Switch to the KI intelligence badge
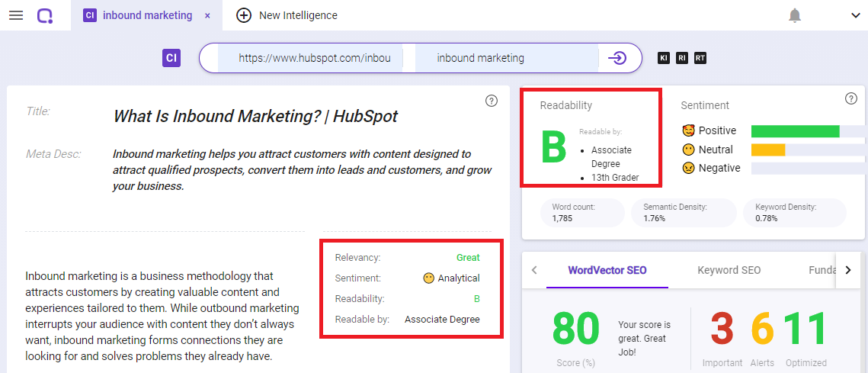The image size is (868, 373). click(x=664, y=58)
